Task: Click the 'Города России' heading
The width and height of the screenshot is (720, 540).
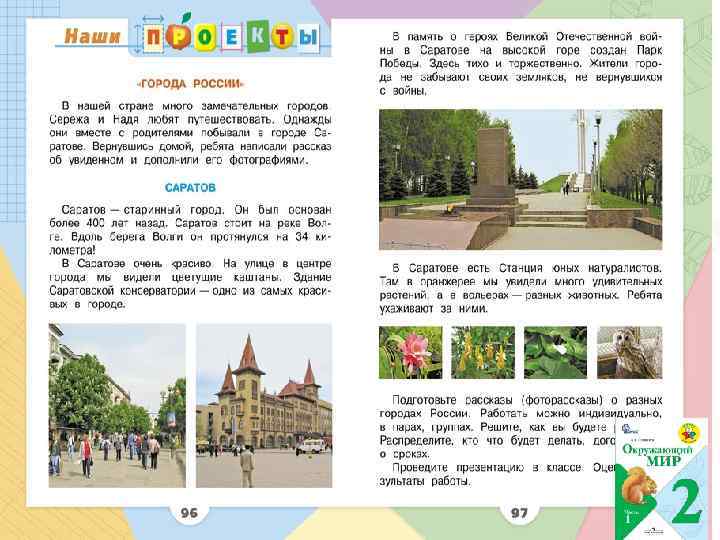Action: (191, 84)
